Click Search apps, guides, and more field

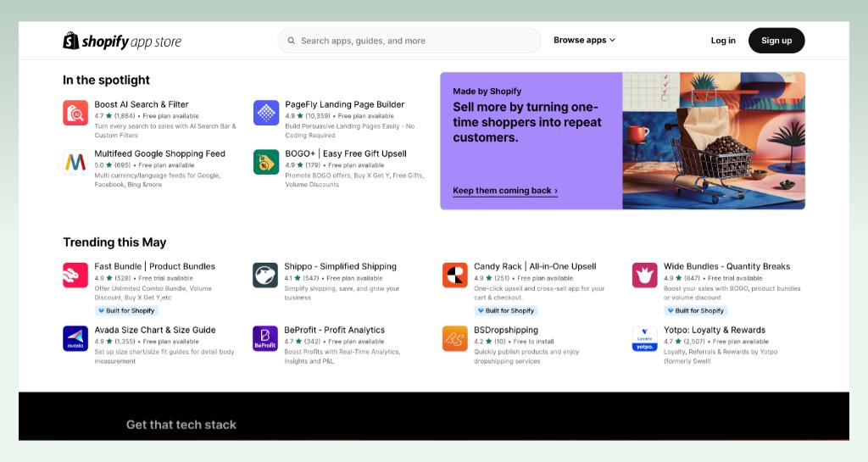pyautogui.click(x=409, y=41)
